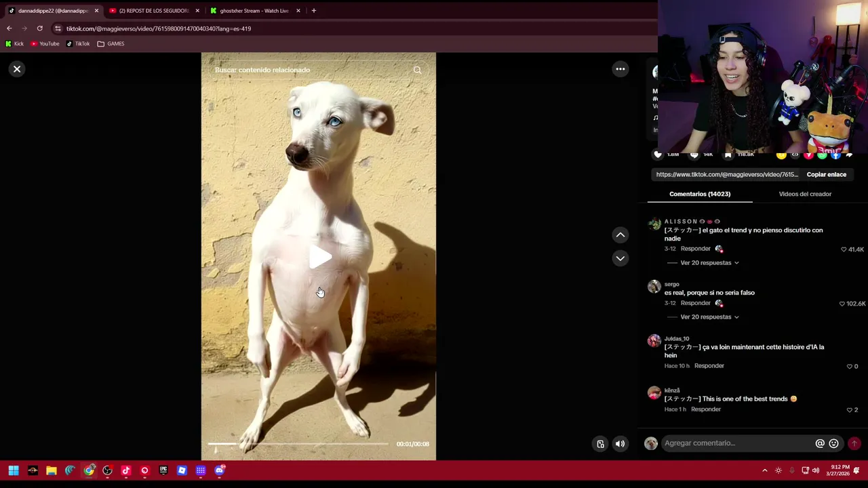Click the embed code share icon

(x=795, y=155)
